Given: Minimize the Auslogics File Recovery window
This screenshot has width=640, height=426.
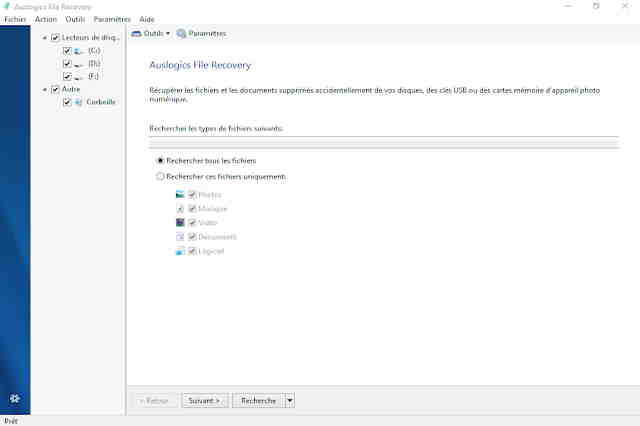Looking at the screenshot, I should click(x=568, y=6).
